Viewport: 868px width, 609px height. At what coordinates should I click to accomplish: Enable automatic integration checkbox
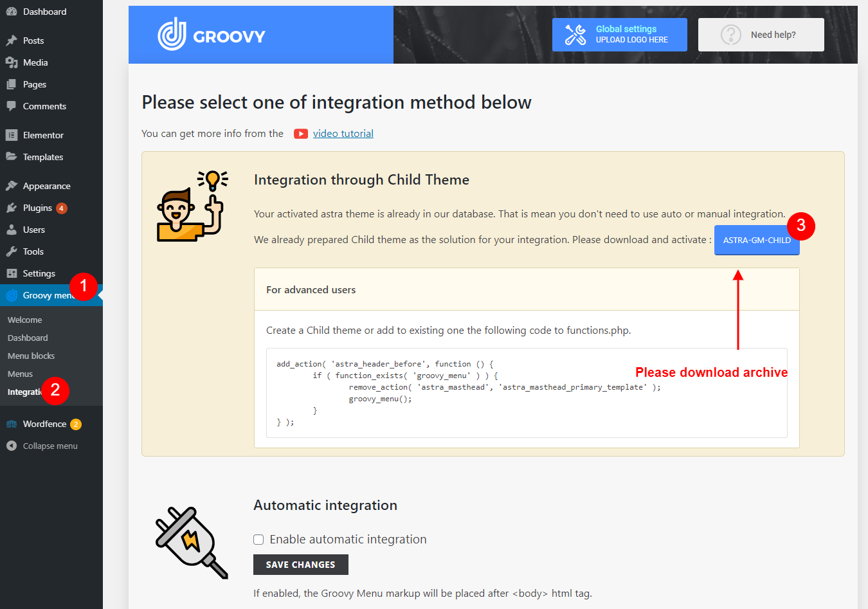point(258,540)
